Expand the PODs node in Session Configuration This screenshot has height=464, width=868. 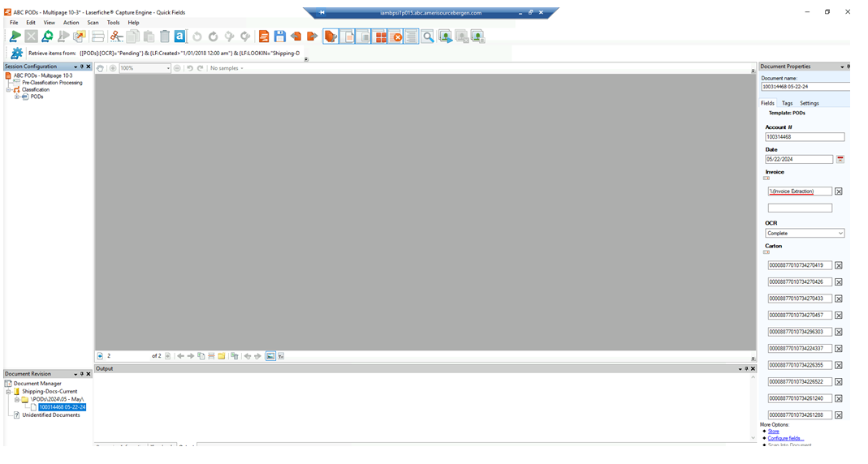point(17,97)
